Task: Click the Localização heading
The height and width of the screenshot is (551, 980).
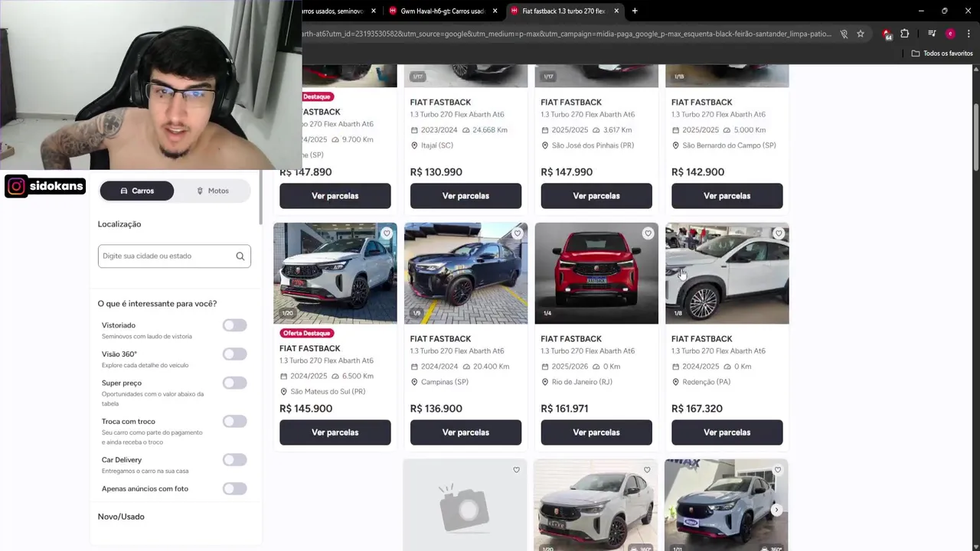Action: (119, 224)
